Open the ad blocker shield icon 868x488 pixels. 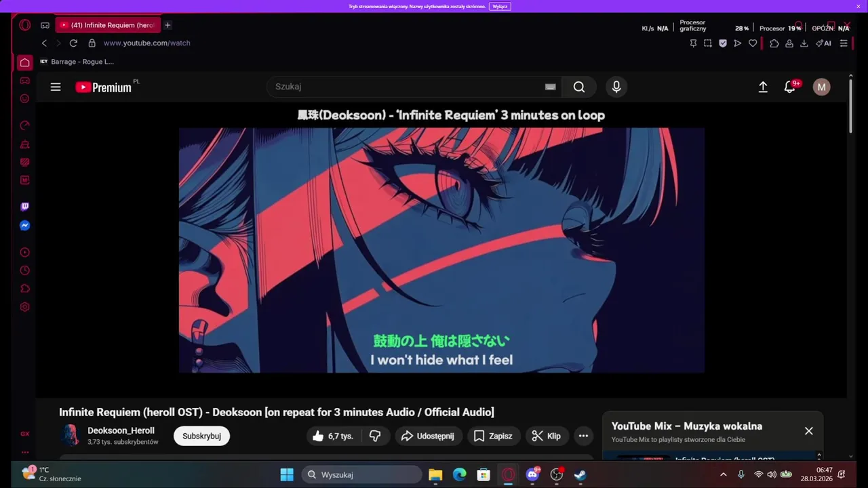(x=723, y=43)
